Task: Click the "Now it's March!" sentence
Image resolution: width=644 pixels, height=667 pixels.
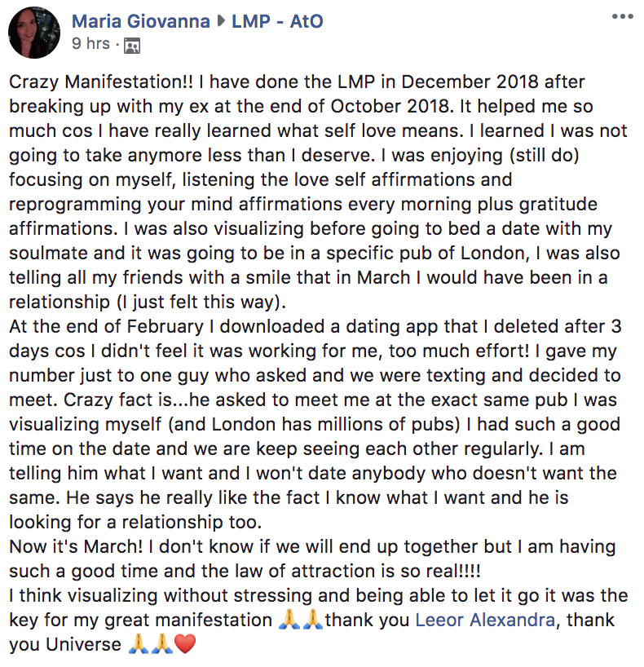Action: 76,547
